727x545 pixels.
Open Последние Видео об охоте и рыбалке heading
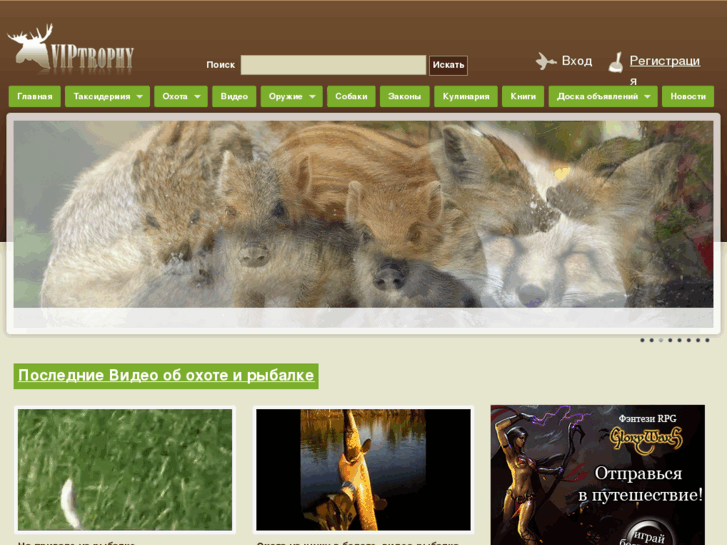(166, 376)
